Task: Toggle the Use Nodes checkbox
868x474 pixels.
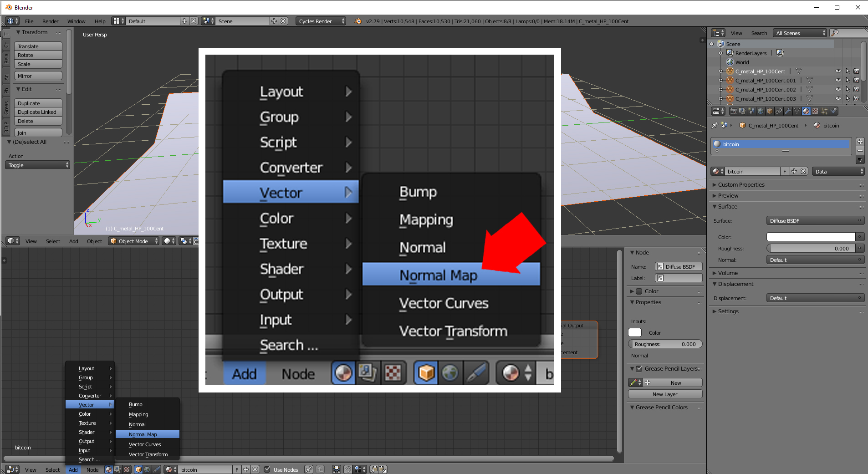Action: 267,469
